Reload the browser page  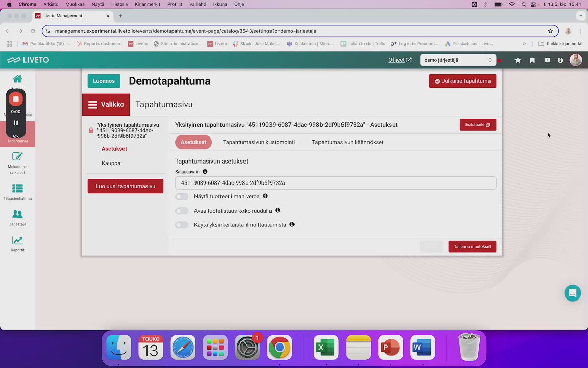[33, 31]
